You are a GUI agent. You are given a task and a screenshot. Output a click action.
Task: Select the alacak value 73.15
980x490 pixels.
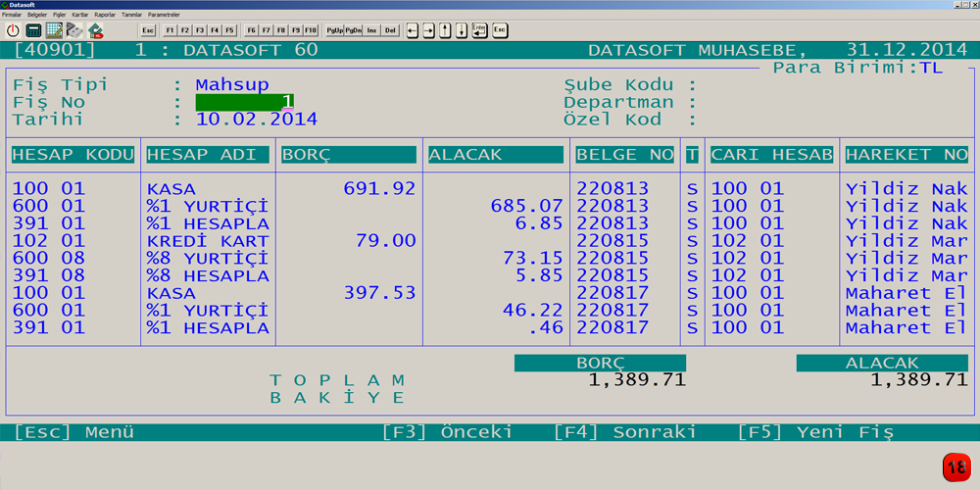pos(533,258)
